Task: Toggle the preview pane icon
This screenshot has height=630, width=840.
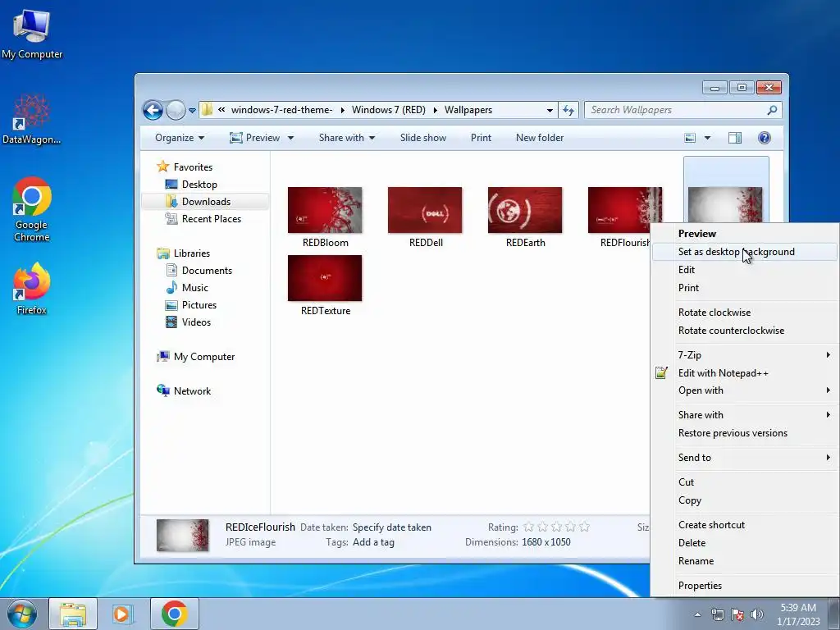Action: point(735,138)
